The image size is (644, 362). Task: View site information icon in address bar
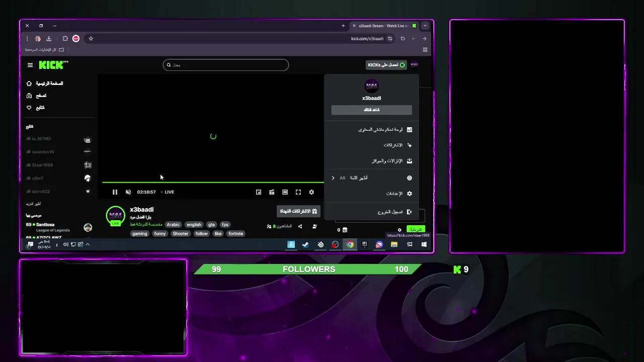coord(390,38)
